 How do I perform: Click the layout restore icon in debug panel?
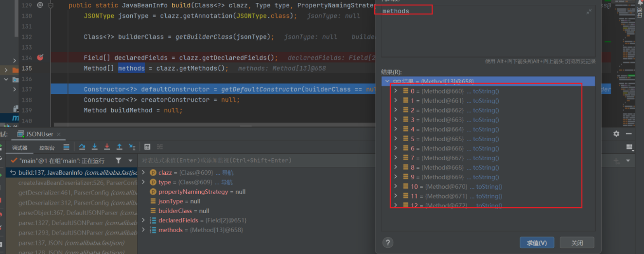coord(630,147)
